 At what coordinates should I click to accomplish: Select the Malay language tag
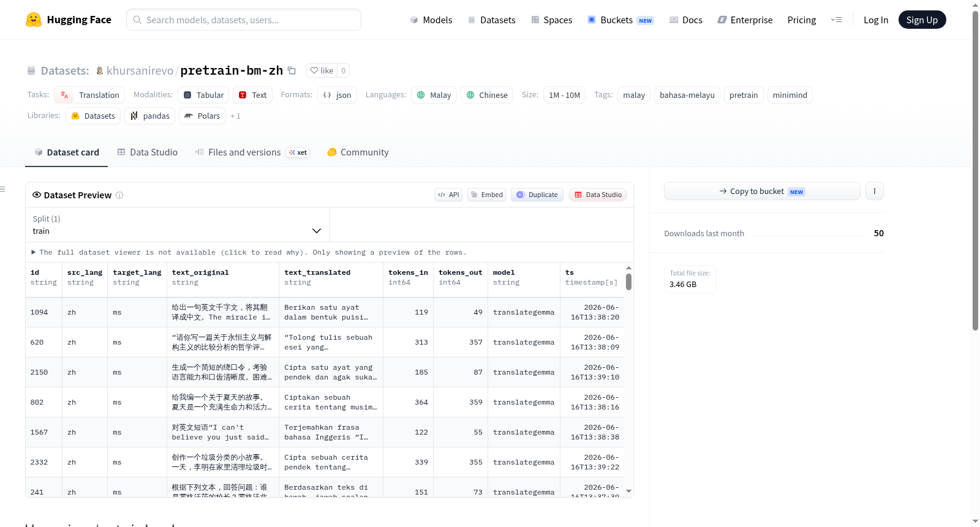coord(434,95)
